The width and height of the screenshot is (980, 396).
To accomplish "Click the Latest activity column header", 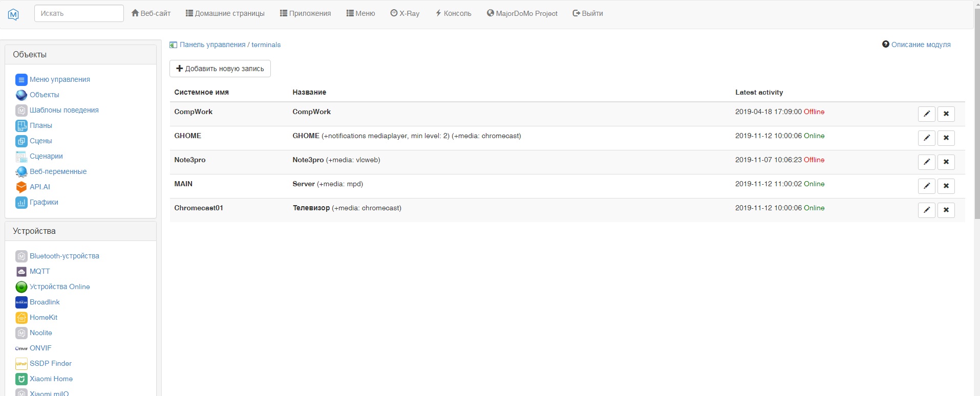I will point(759,92).
